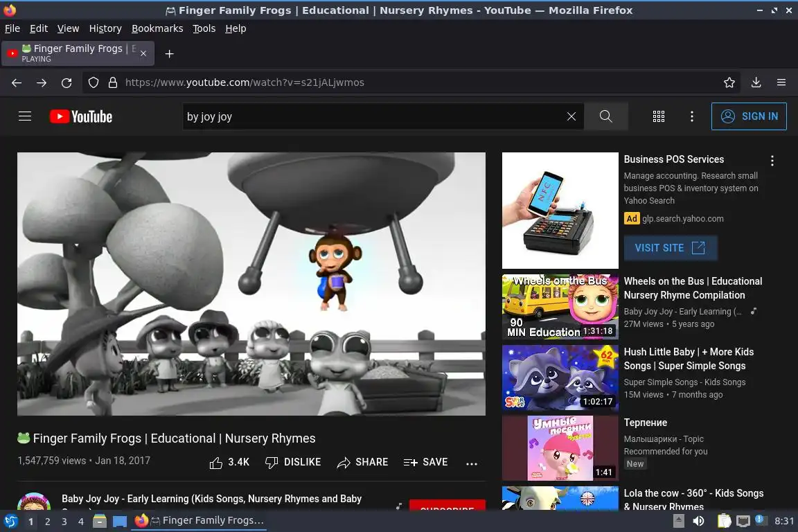Image resolution: width=798 pixels, height=532 pixels.
Task: Go back to the previous page
Action: [x=17, y=82]
